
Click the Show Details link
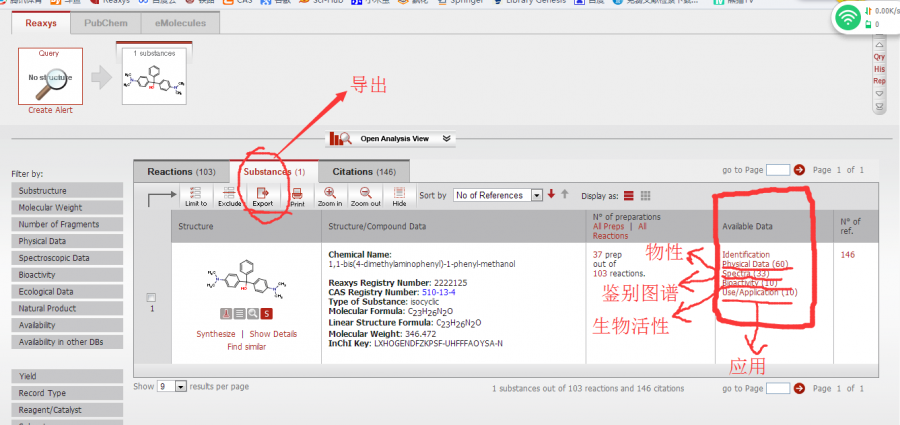(x=273, y=334)
